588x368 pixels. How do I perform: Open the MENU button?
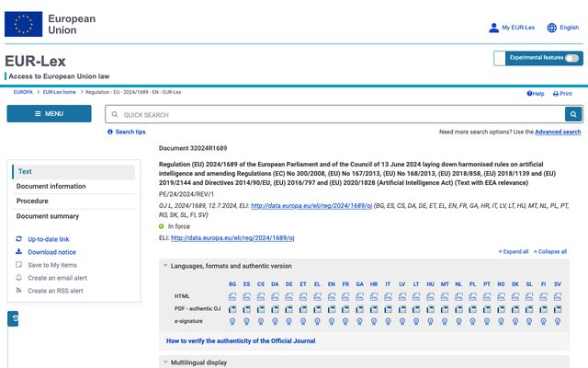(x=49, y=113)
